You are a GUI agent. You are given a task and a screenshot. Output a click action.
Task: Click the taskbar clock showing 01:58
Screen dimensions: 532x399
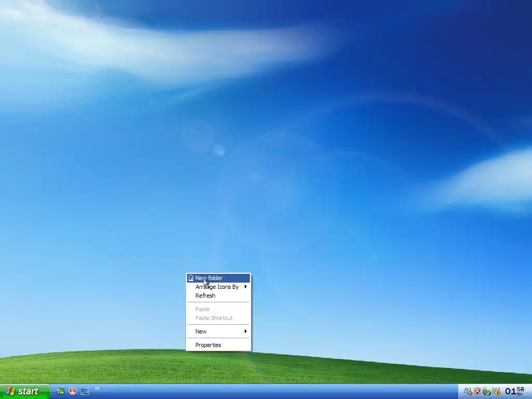[x=514, y=391]
